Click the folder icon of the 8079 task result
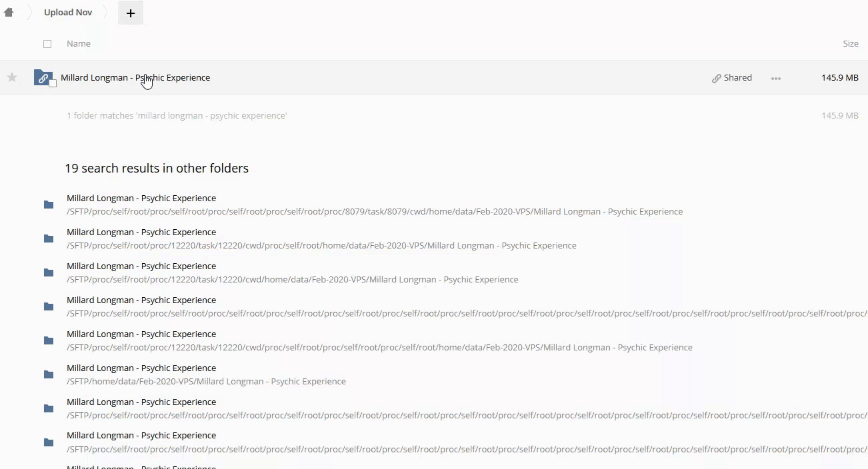This screenshot has width=868, height=469. pyautogui.click(x=49, y=205)
